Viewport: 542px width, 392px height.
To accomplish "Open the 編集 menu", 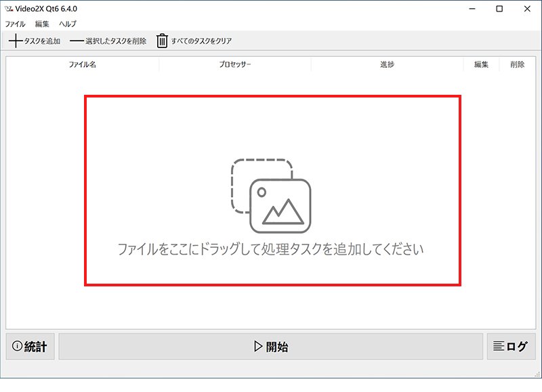I will coord(42,24).
